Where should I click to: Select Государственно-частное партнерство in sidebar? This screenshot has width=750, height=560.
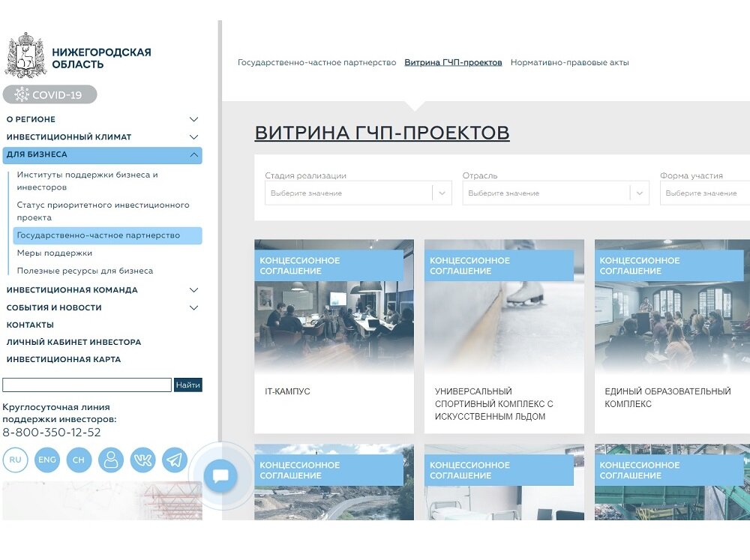pos(107,235)
